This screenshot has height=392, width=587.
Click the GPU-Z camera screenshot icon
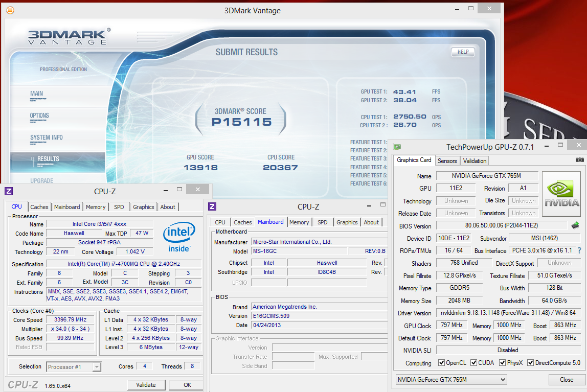tap(579, 160)
